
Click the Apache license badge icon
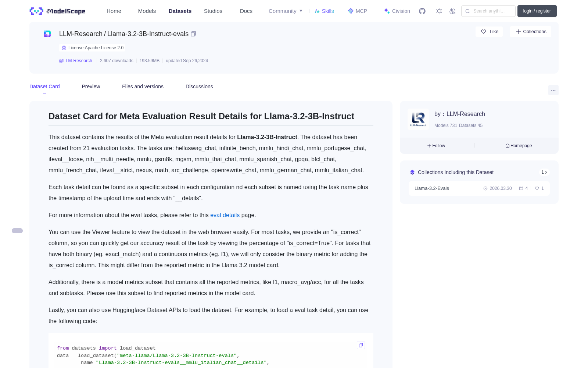64,48
